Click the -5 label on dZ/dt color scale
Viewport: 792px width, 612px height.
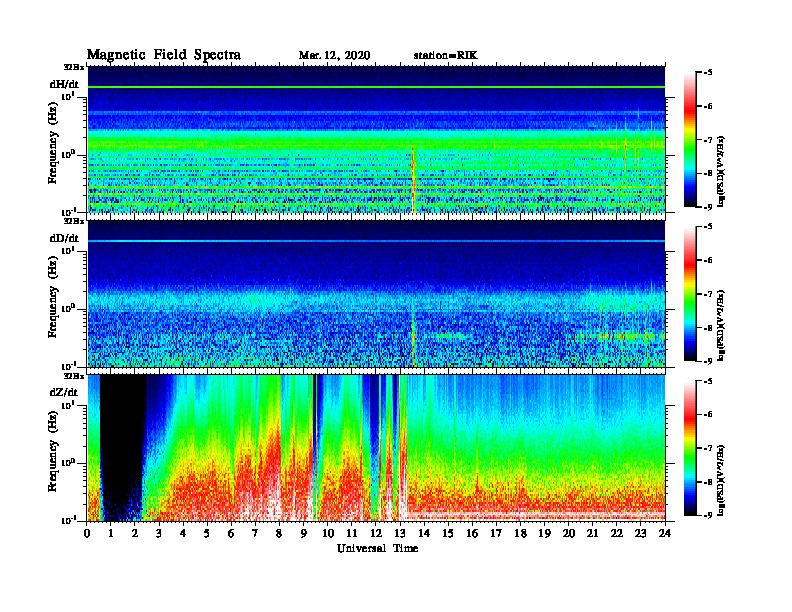pos(707,381)
